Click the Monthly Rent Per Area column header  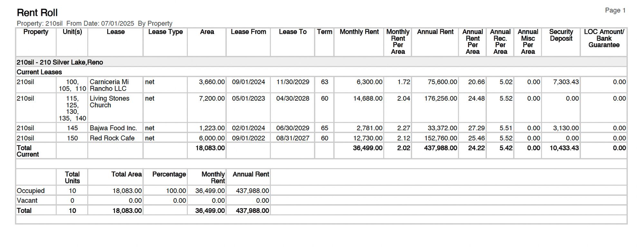(398, 42)
